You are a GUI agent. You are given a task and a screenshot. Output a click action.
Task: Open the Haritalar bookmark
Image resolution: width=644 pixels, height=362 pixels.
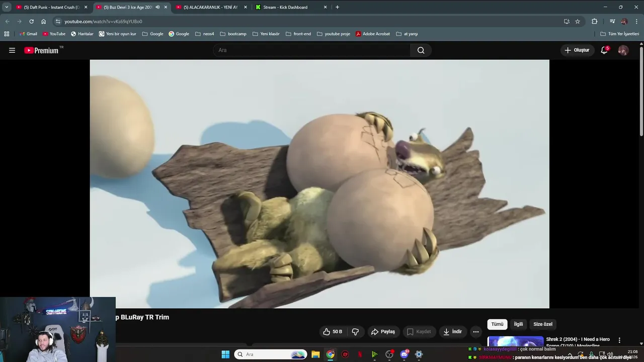[x=82, y=34]
